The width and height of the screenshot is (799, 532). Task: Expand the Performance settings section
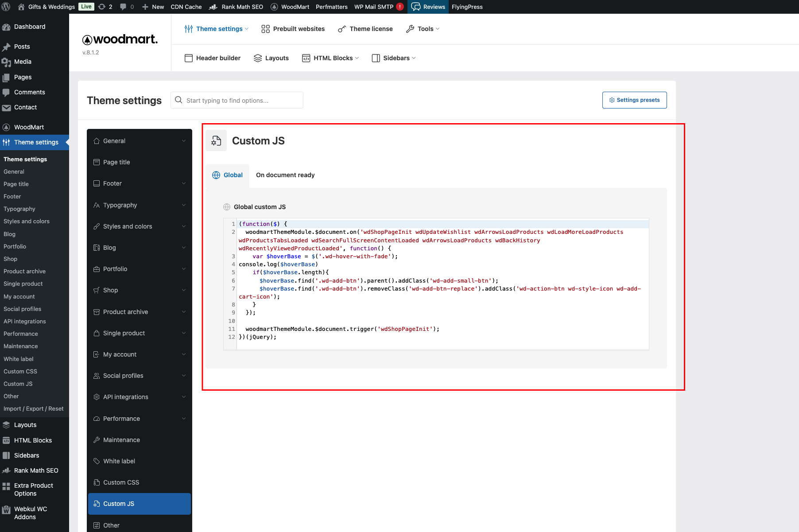click(140, 419)
